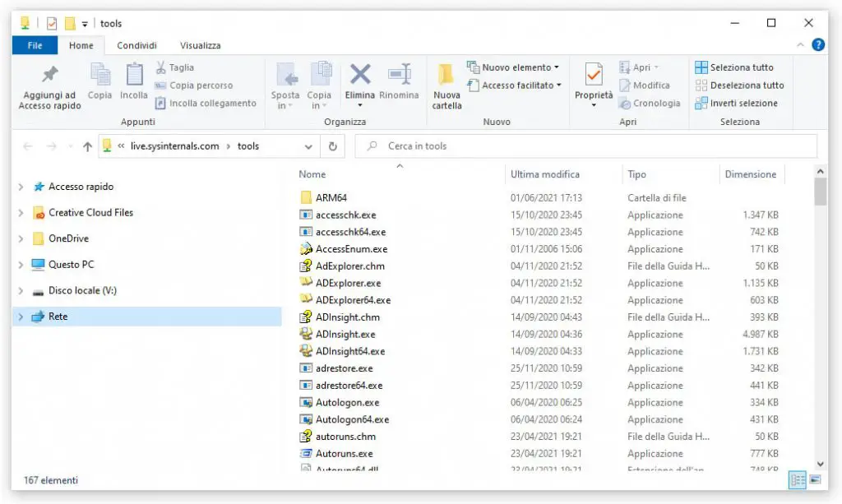Screen dimensions: 842x504
Task: Click the Proprietà checkmark icon
Action: (x=594, y=75)
